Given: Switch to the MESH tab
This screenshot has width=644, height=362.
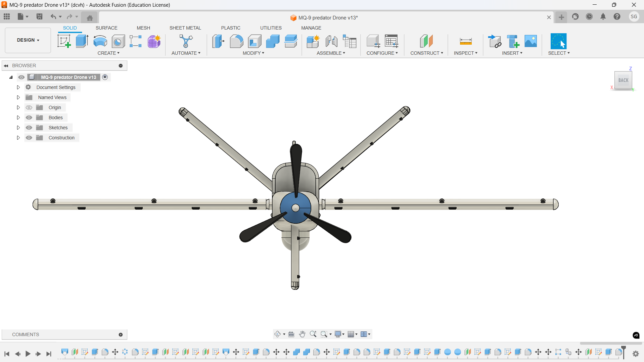Looking at the screenshot, I should pyautogui.click(x=143, y=28).
